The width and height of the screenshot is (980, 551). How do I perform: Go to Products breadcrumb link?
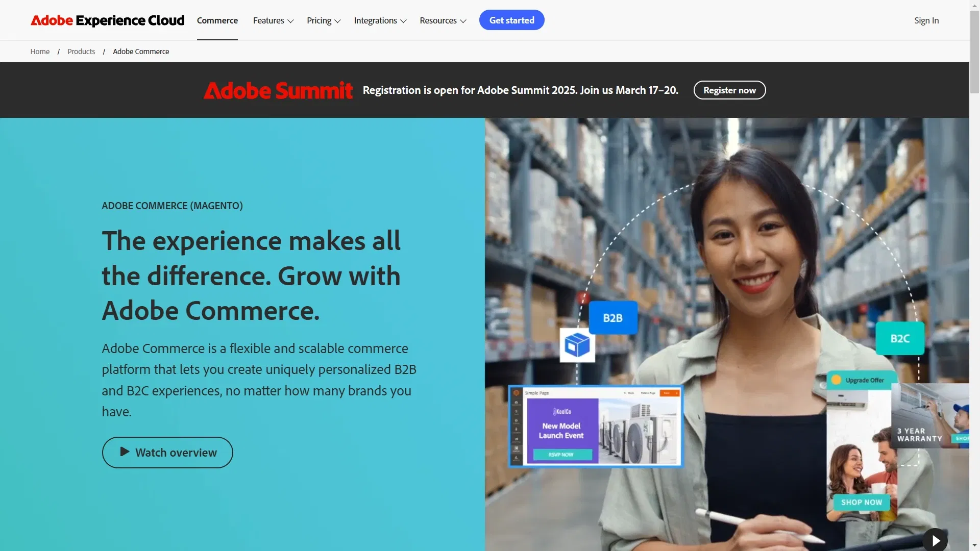tap(81, 52)
